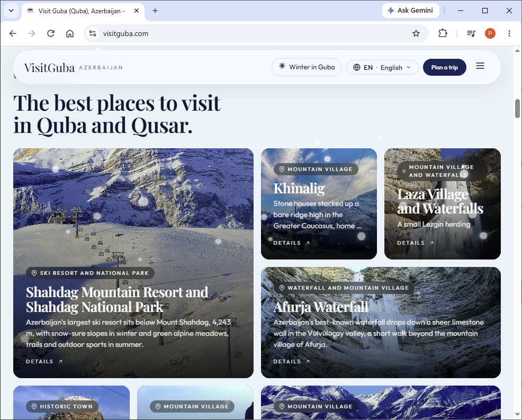
Task: Click the location pin on Ski Resort tag
Action: pos(34,273)
